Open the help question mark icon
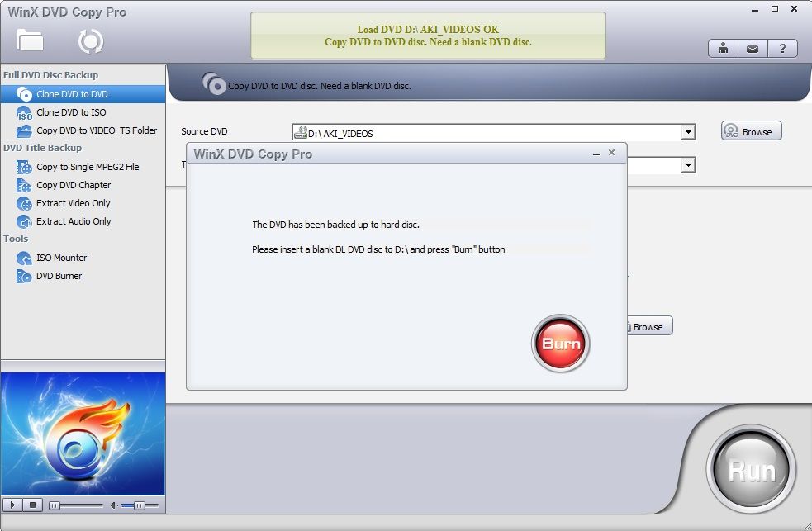The height and width of the screenshot is (531, 812). point(782,49)
